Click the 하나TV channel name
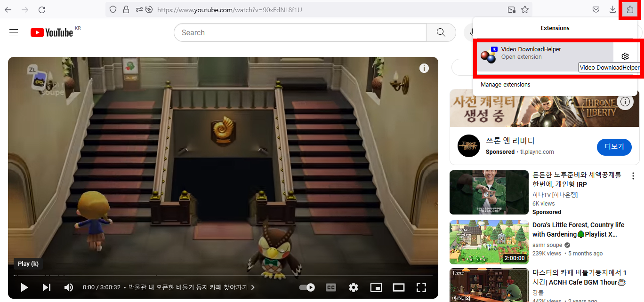The height and width of the screenshot is (302, 644). coord(555,195)
